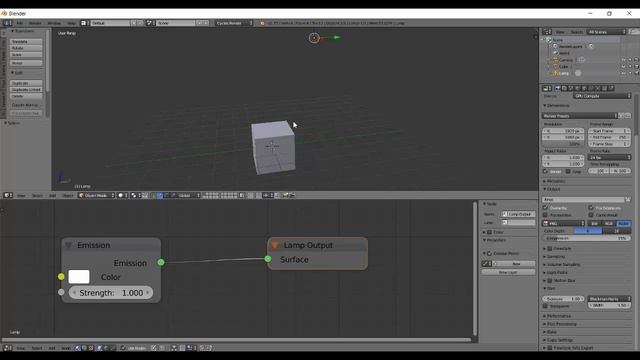
Task: Open the outliner Search menu
Action: tap(576, 32)
